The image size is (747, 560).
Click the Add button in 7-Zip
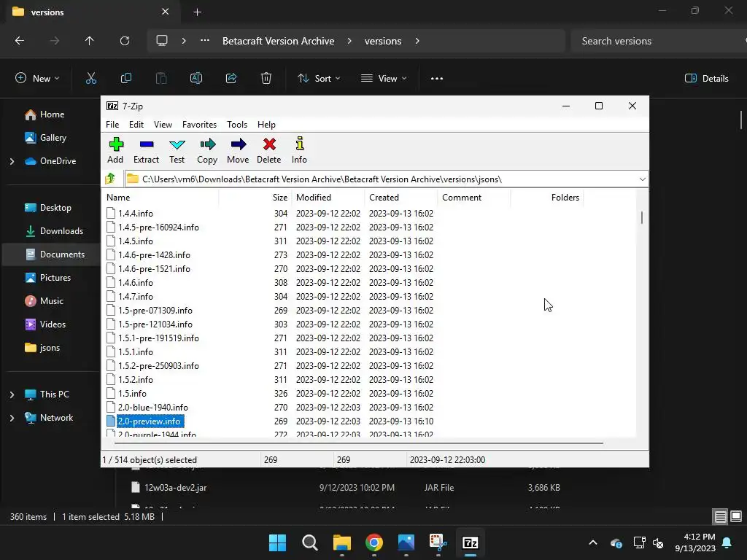(115, 150)
